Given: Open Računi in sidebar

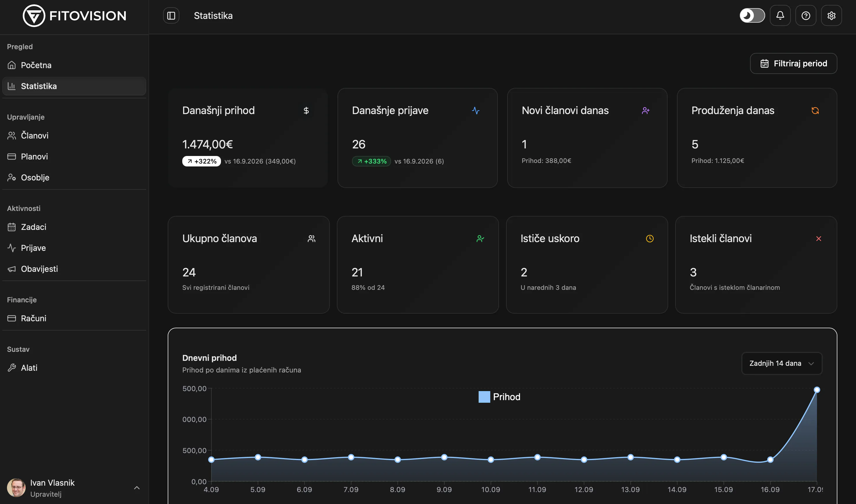Looking at the screenshot, I should 74,318.
